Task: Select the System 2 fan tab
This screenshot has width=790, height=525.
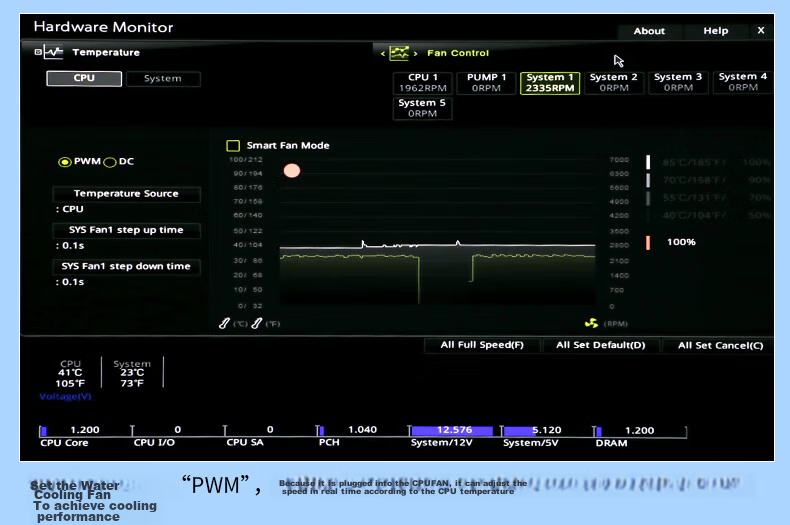Action: point(614,82)
